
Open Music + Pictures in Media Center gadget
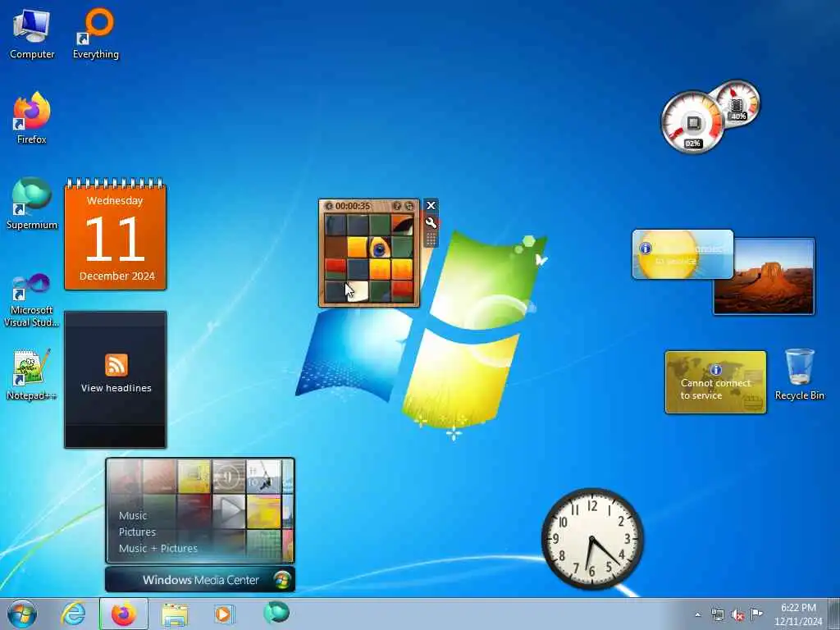[158, 549]
